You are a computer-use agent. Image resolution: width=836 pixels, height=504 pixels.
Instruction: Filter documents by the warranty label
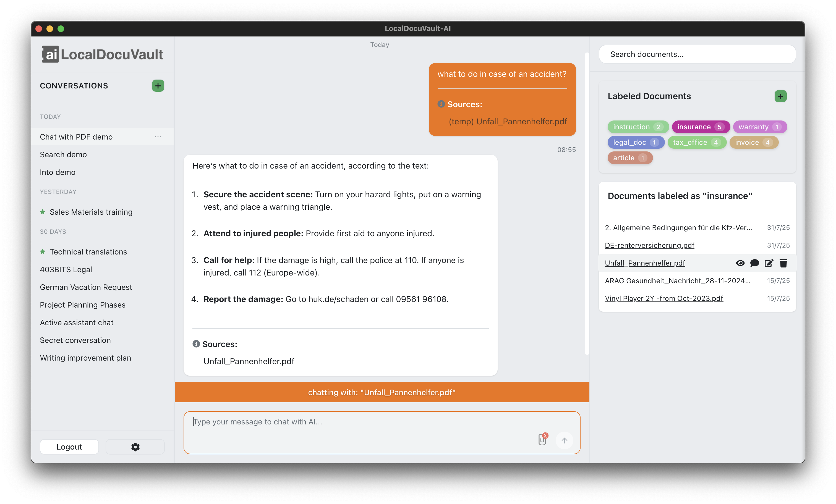point(760,127)
